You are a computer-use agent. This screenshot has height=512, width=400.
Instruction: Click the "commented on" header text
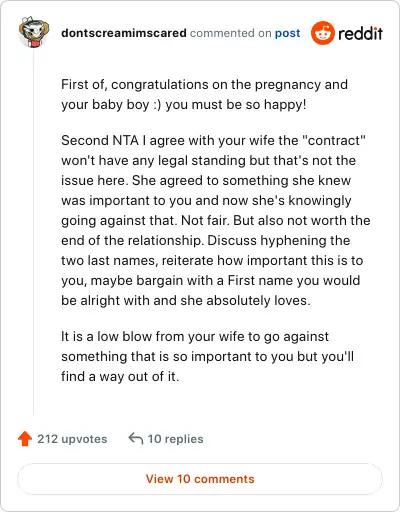(x=231, y=33)
